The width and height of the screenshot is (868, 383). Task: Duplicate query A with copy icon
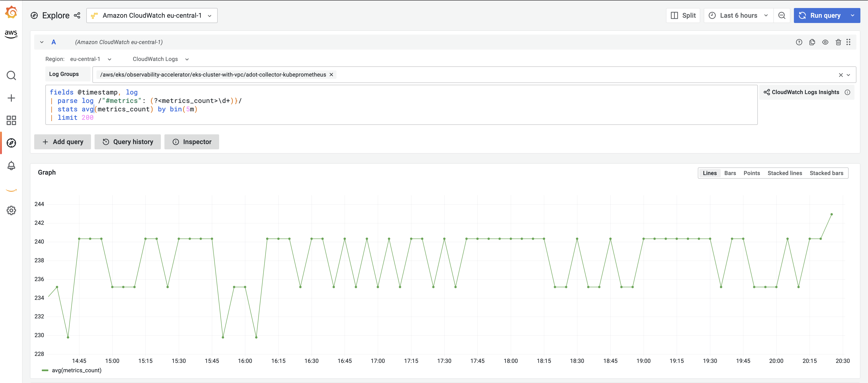coord(812,42)
